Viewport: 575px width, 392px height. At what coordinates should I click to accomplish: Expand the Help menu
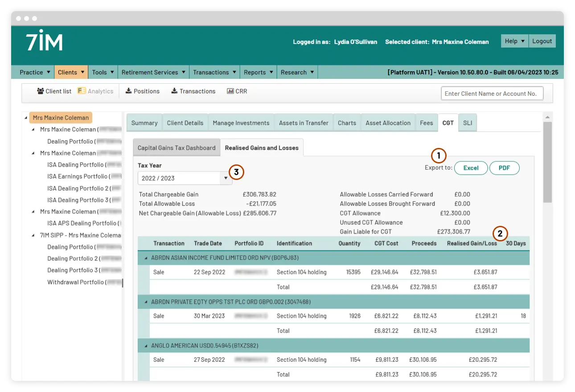(514, 41)
